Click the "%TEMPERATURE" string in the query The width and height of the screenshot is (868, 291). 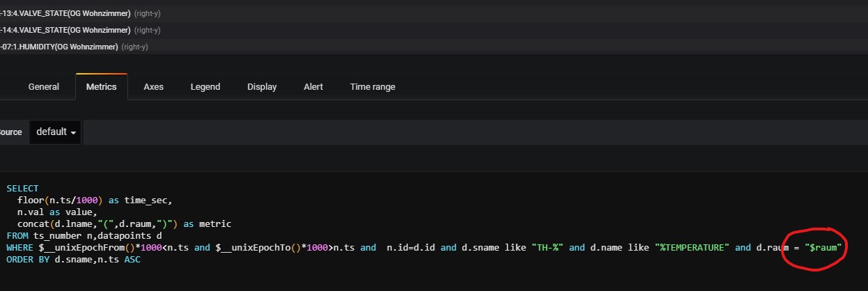click(x=688, y=247)
